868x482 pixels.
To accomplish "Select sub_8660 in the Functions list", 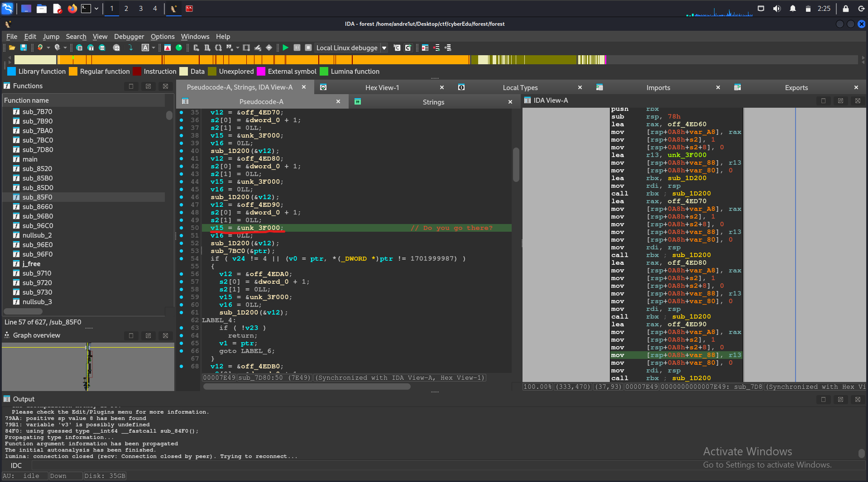I will 38,207.
